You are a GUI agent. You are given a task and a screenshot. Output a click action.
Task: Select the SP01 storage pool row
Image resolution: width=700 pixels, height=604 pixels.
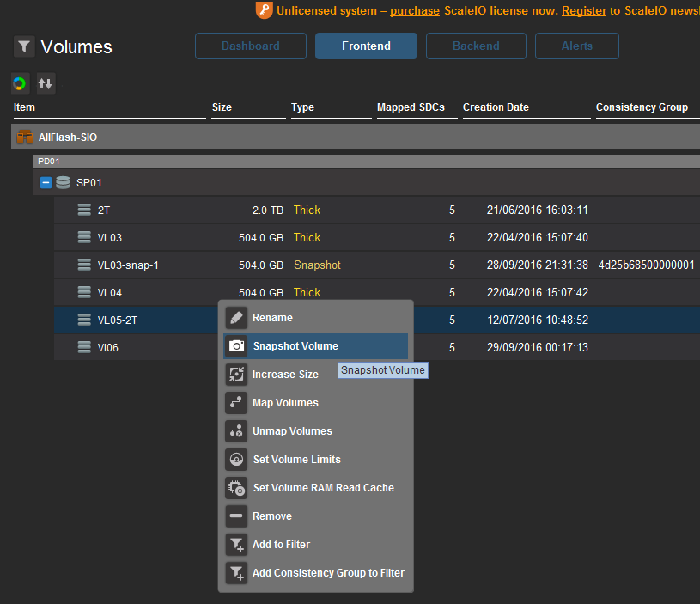coord(366,183)
